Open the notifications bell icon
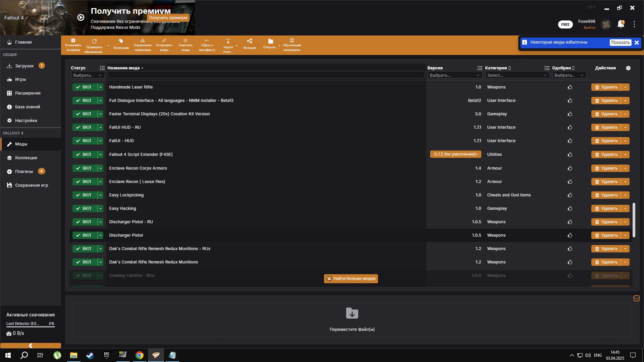 [x=621, y=24]
